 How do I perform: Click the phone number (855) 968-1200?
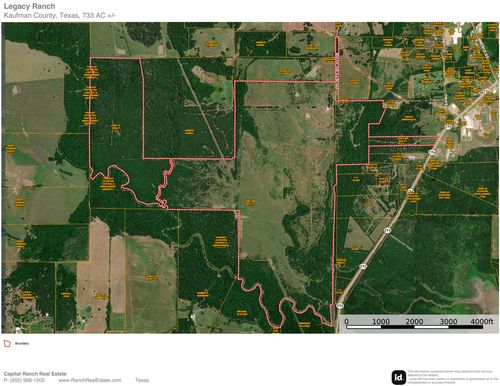(x=28, y=380)
